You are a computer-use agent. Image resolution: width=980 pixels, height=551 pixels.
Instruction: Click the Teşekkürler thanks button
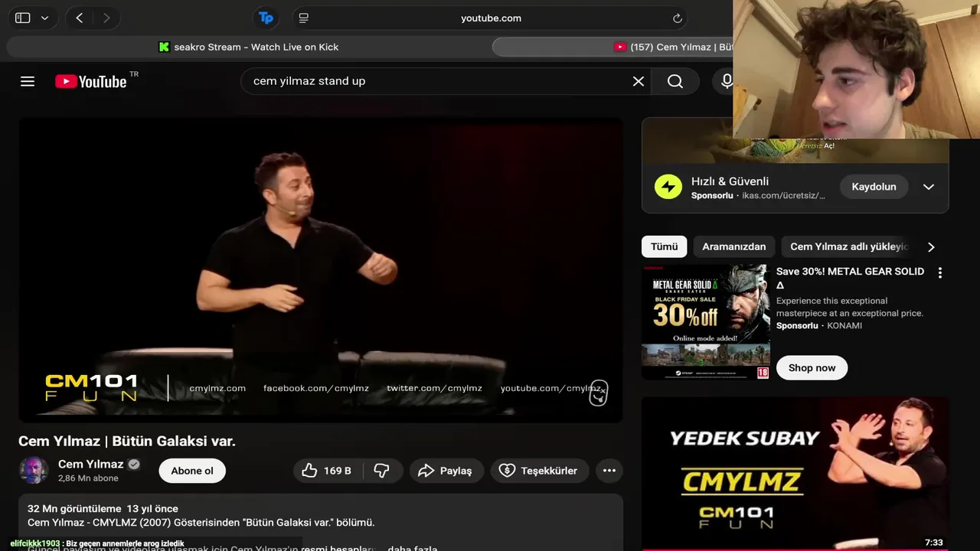(x=539, y=471)
